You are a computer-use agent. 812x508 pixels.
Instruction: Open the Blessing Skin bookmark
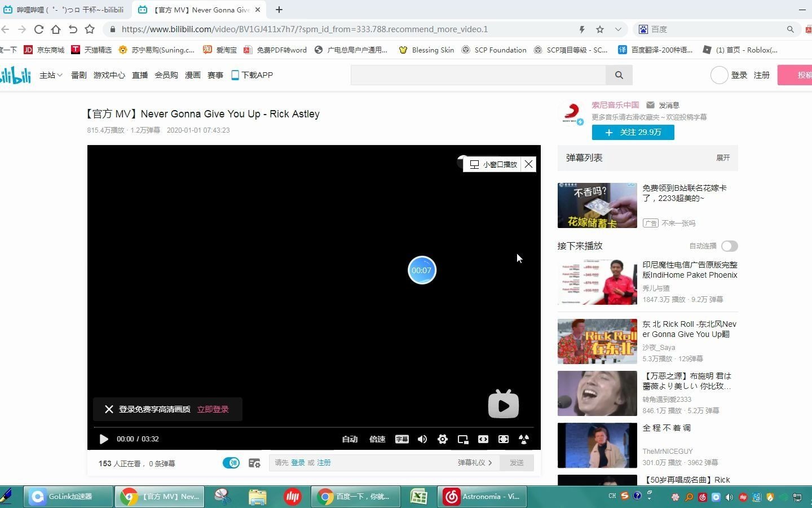click(426, 50)
